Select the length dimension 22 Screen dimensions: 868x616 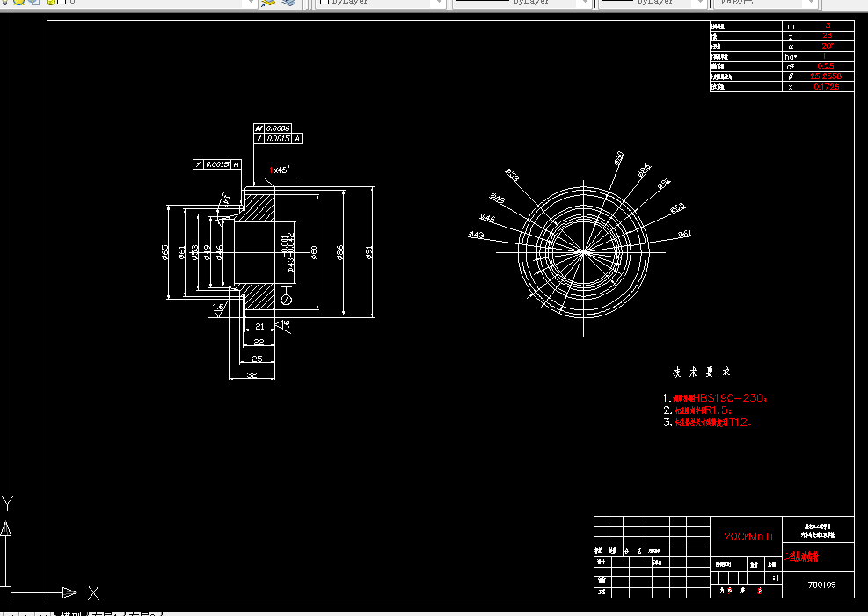(x=259, y=343)
